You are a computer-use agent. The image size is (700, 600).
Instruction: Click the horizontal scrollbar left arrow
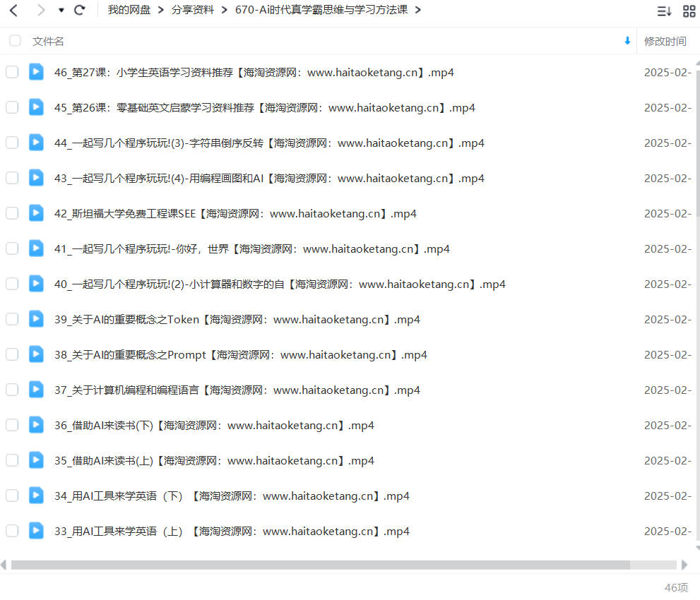click(4, 565)
